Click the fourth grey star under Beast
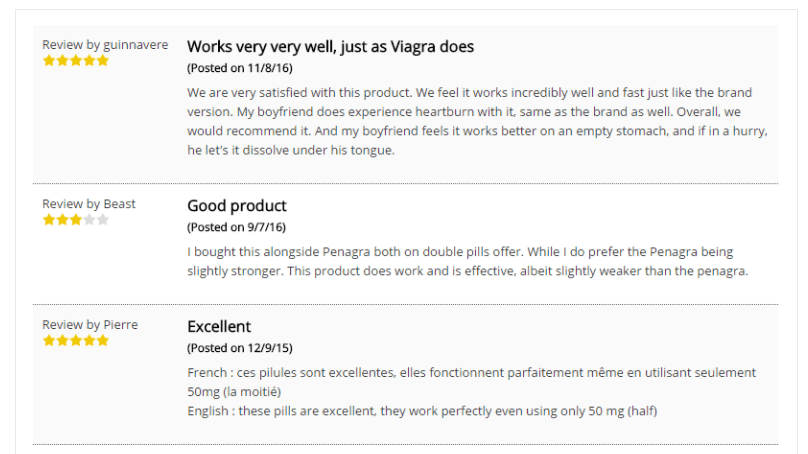This screenshot has height=454, width=808. pyautogui.click(x=89, y=220)
